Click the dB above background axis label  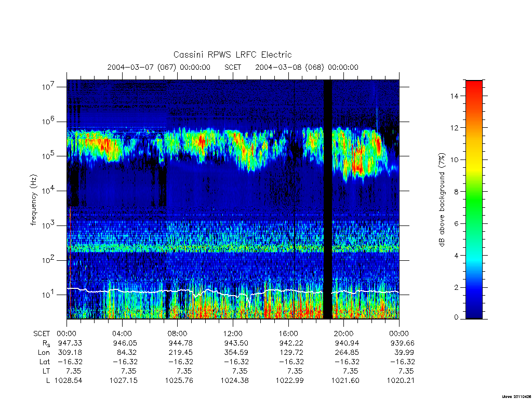click(x=442, y=199)
